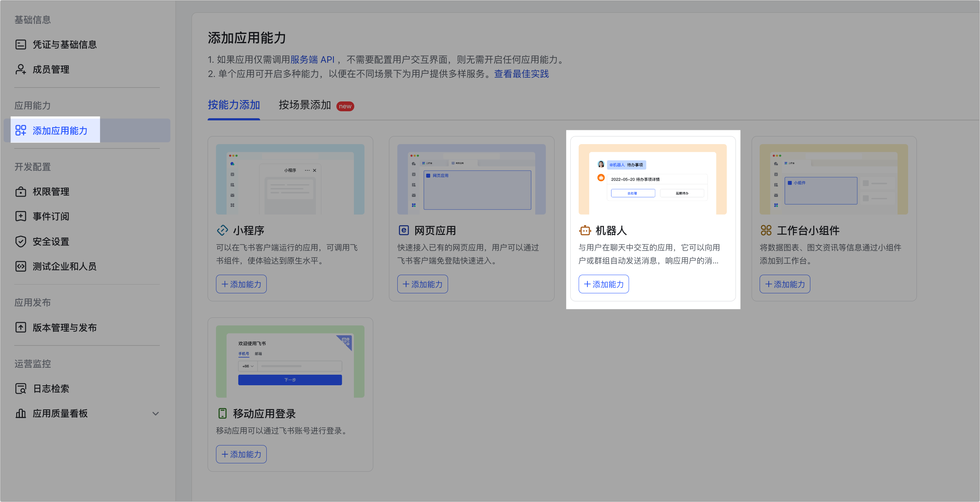
Task: Click the 凭证与基础信息 sidebar icon
Action: [20, 45]
